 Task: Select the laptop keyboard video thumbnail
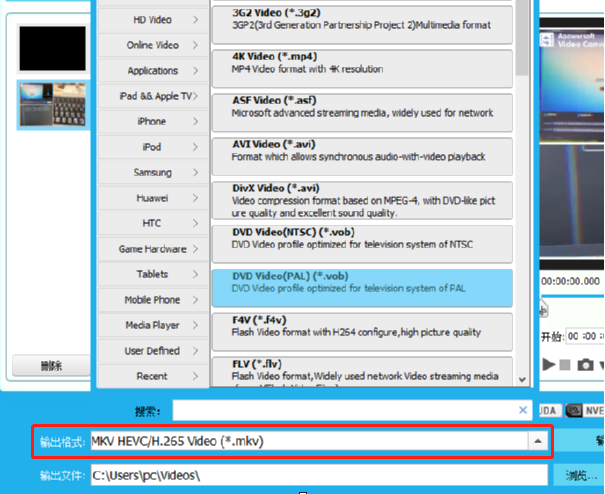pos(52,105)
